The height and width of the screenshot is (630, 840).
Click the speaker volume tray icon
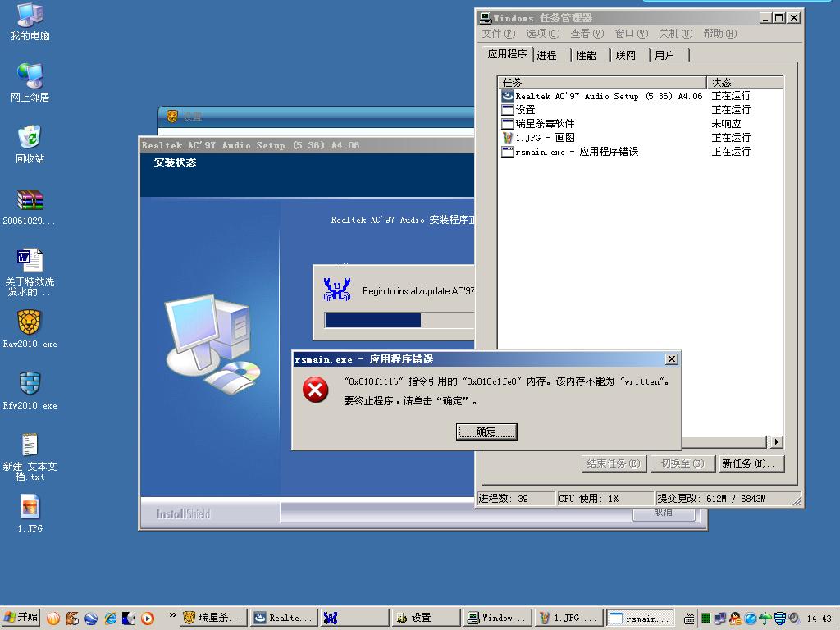pyautogui.click(x=793, y=619)
